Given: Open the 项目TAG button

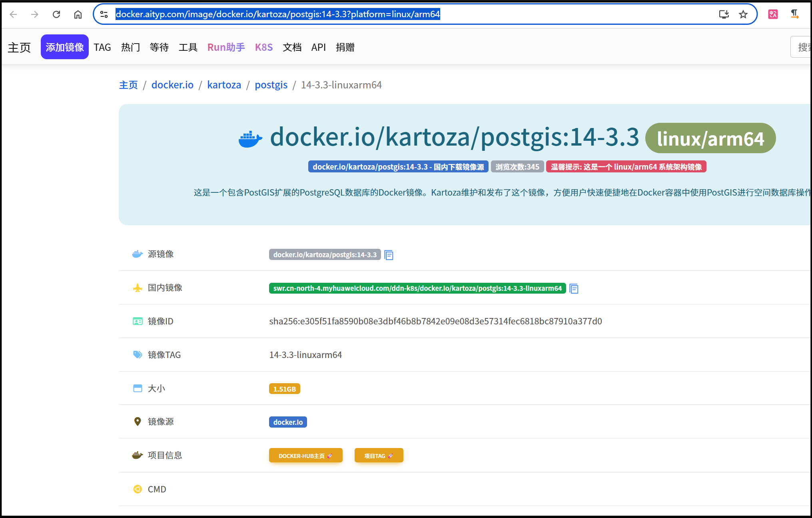Looking at the screenshot, I should tap(379, 456).
